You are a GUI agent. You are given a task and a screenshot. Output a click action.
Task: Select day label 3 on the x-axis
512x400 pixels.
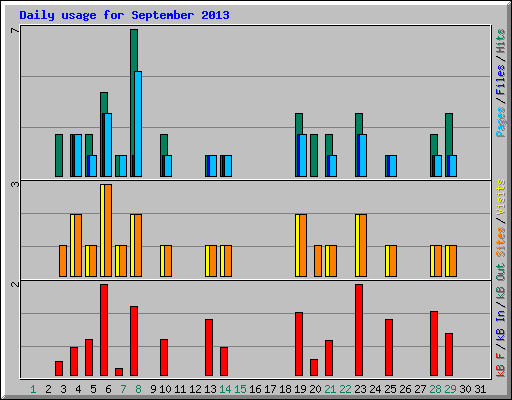pyautogui.click(x=63, y=389)
